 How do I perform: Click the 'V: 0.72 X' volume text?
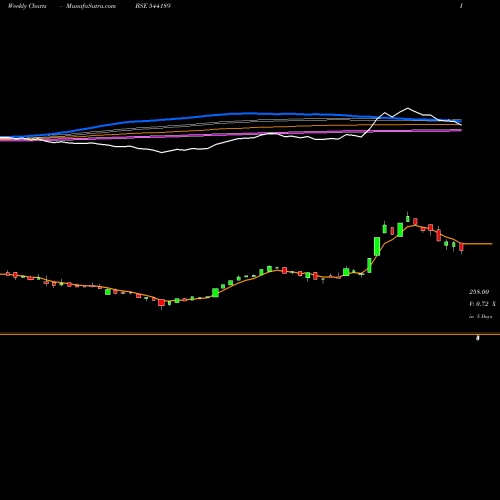tap(482, 304)
